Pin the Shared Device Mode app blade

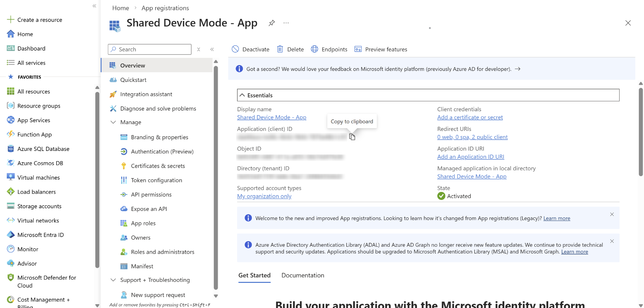(271, 23)
